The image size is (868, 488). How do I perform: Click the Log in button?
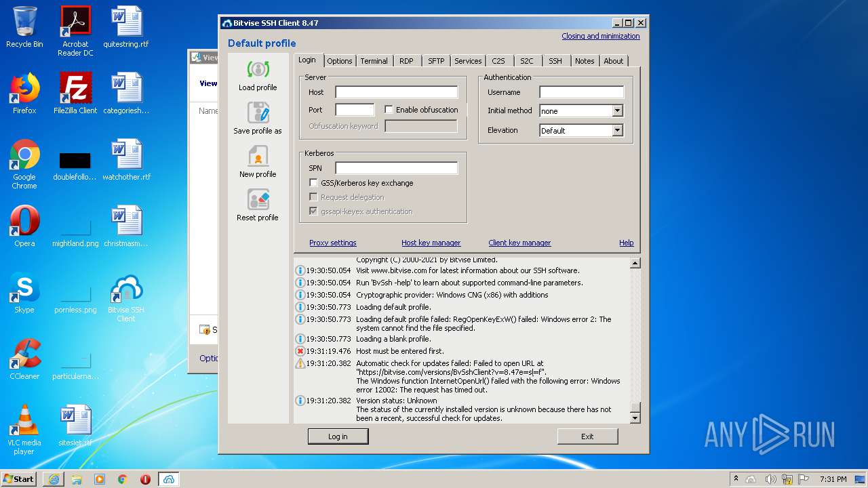tap(338, 436)
